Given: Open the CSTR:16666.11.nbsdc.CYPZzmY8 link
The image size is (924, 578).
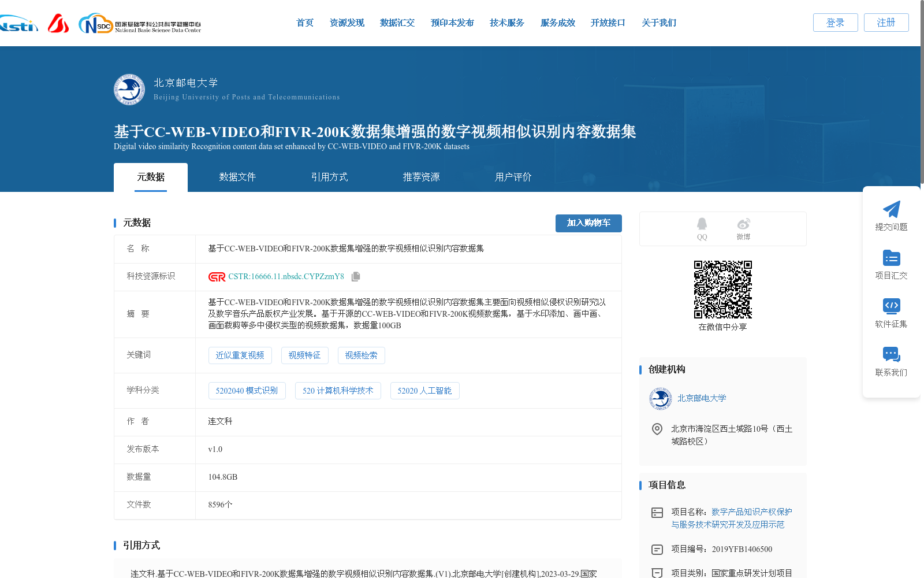Looking at the screenshot, I should pyautogui.click(x=286, y=277).
